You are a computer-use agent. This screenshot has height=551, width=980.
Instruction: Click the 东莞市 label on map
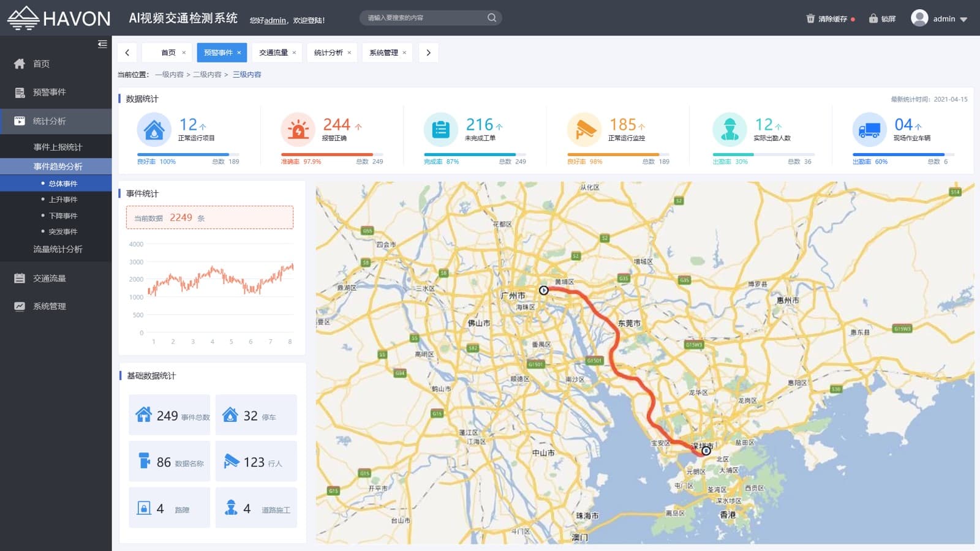[629, 323]
